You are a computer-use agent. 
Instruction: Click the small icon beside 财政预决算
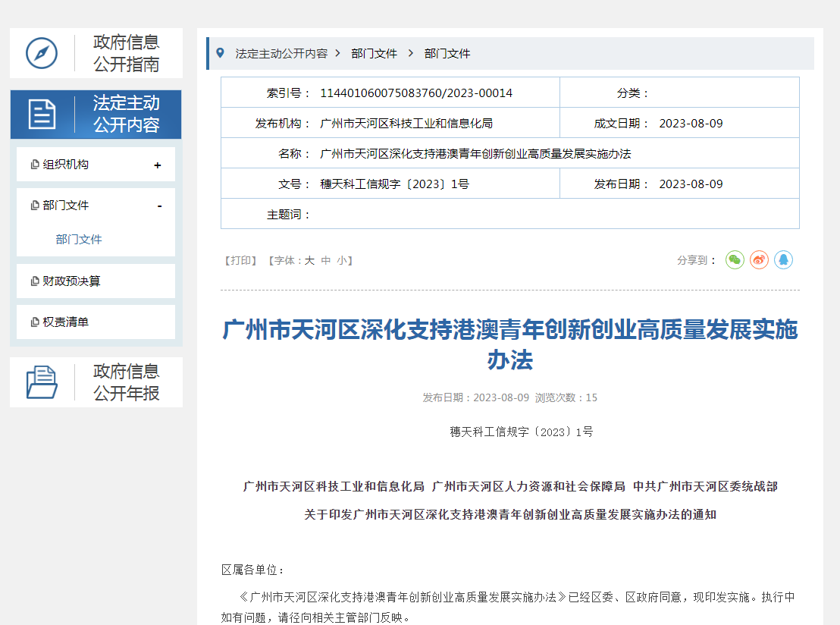35,281
